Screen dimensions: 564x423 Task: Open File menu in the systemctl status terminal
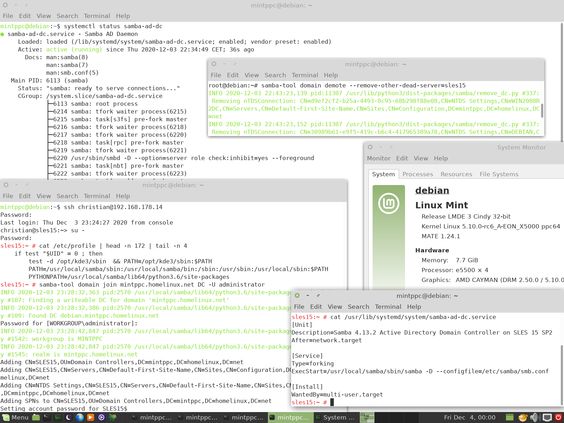click(8, 16)
